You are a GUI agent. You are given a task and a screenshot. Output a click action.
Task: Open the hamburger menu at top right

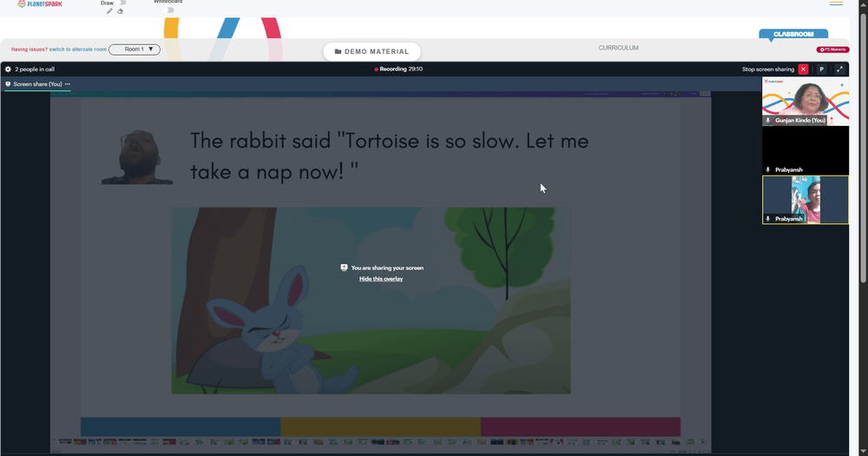click(x=836, y=3)
